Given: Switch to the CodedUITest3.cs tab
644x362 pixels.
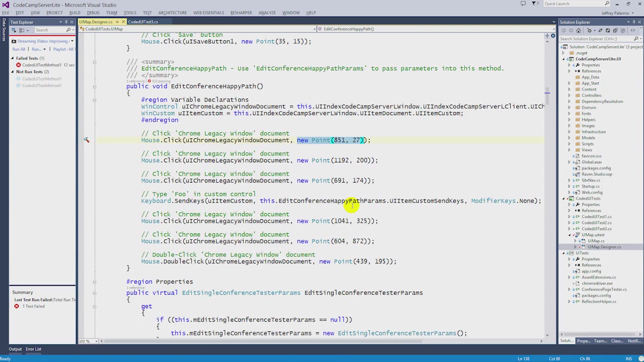Looking at the screenshot, I should (143, 22).
